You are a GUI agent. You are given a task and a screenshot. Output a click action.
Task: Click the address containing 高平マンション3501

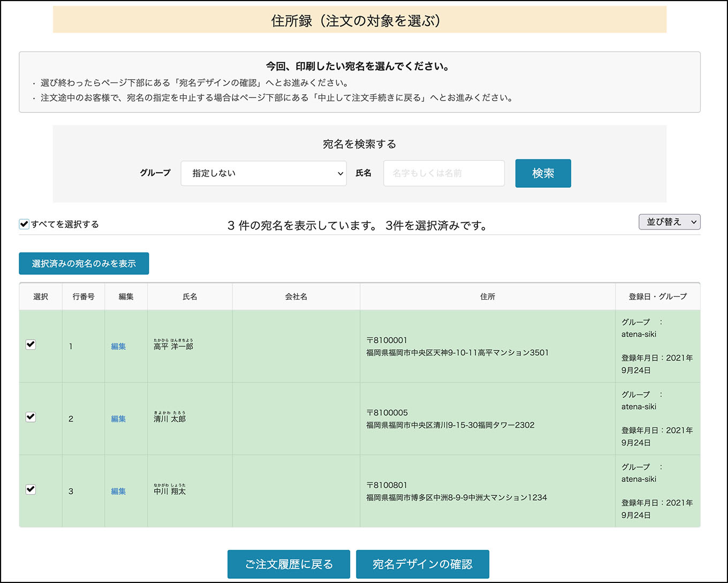[x=457, y=352]
